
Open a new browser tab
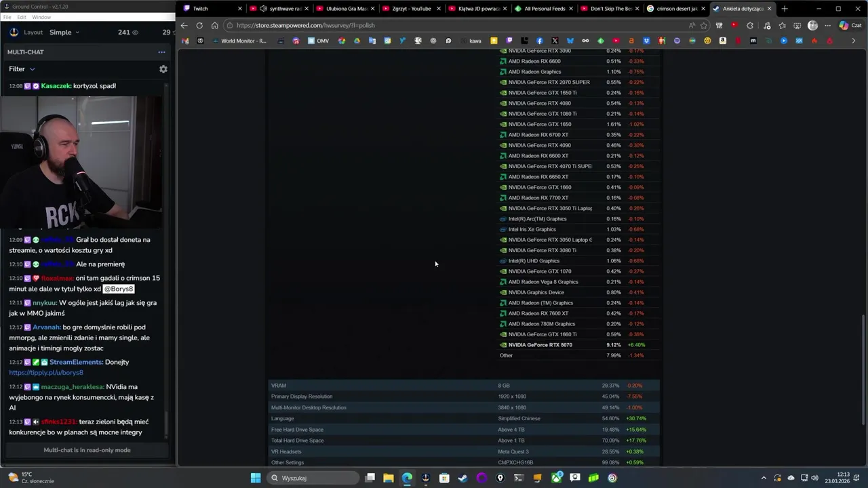[785, 9]
